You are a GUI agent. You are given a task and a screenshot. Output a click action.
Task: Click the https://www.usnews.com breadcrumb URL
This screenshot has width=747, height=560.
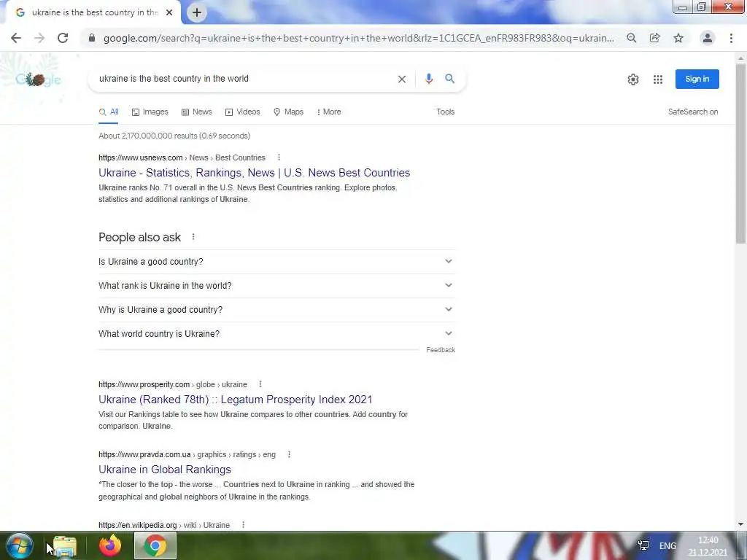(141, 157)
